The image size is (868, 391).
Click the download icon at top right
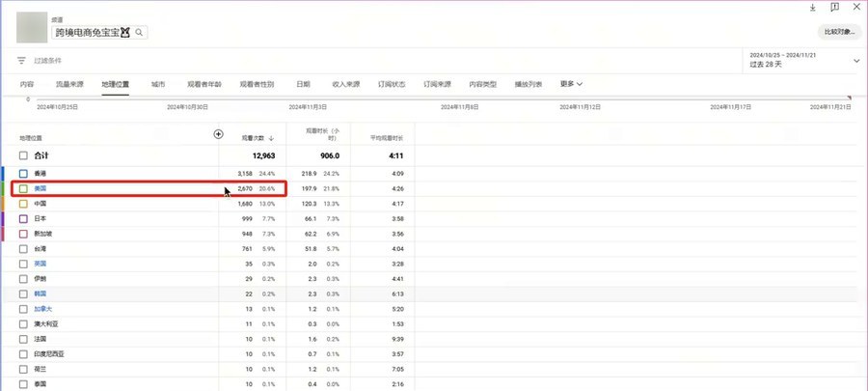coord(813,7)
